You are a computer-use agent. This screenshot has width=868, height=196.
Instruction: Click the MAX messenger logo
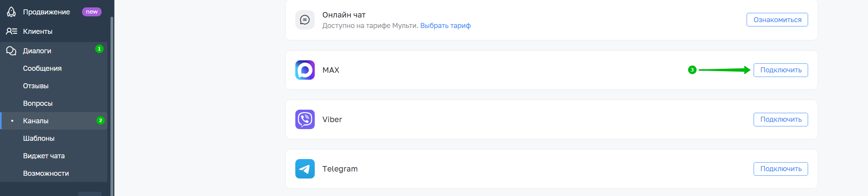pyautogui.click(x=305, y=70)
